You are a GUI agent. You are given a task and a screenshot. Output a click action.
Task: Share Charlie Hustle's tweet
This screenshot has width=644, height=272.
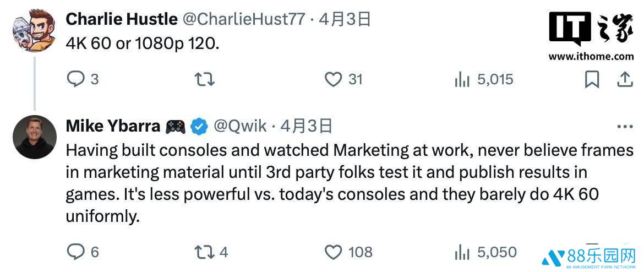[624, 79]
